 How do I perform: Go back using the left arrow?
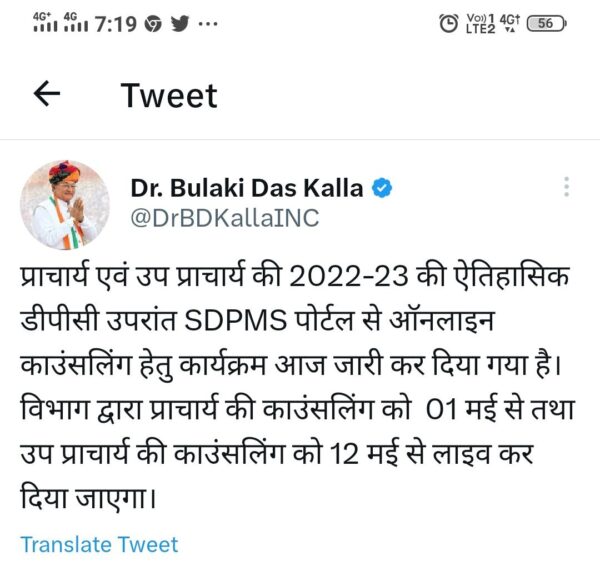[47, 93]
